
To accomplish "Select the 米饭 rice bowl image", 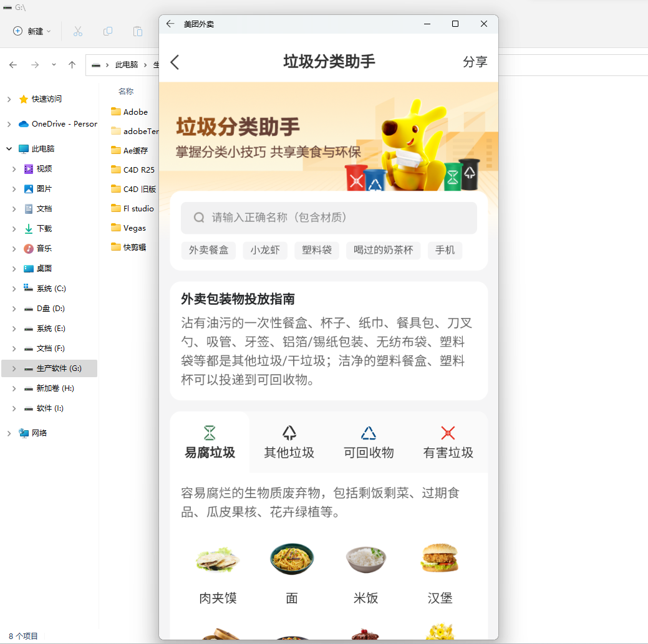I will (365, 559).
